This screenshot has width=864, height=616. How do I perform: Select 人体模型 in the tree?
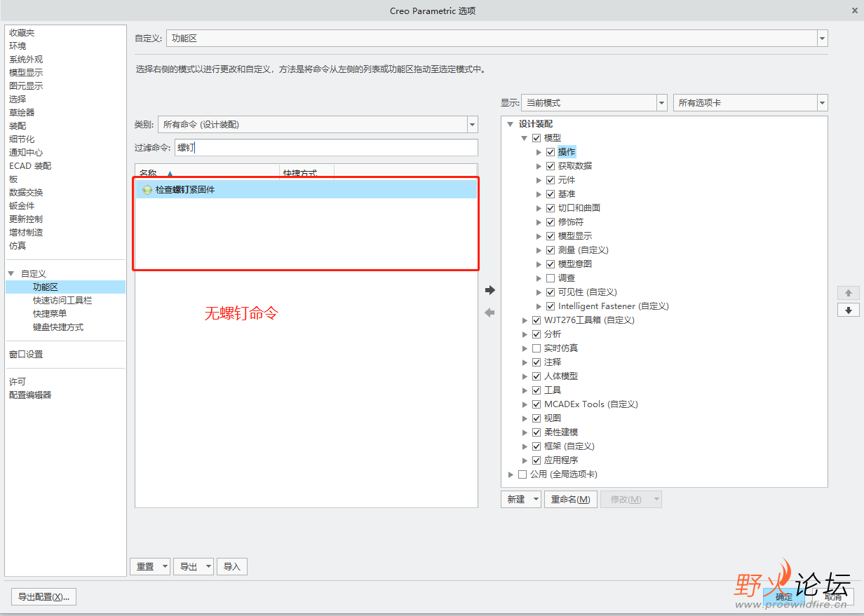point(561,376)
